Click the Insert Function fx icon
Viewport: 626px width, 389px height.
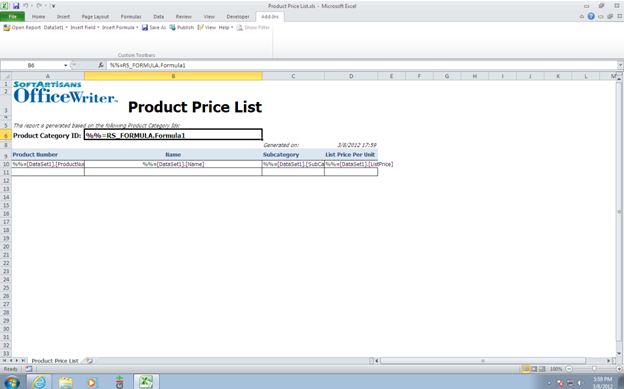point(101,65)
